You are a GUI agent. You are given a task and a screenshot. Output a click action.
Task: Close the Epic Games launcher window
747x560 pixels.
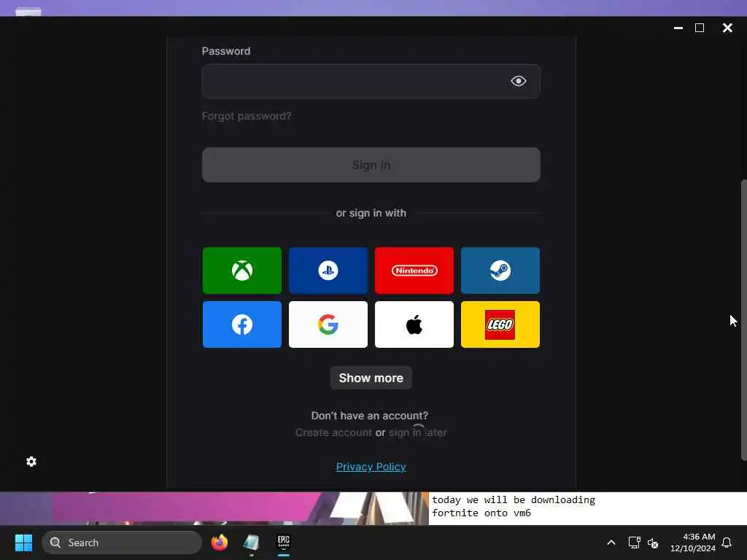coord(727,28)
